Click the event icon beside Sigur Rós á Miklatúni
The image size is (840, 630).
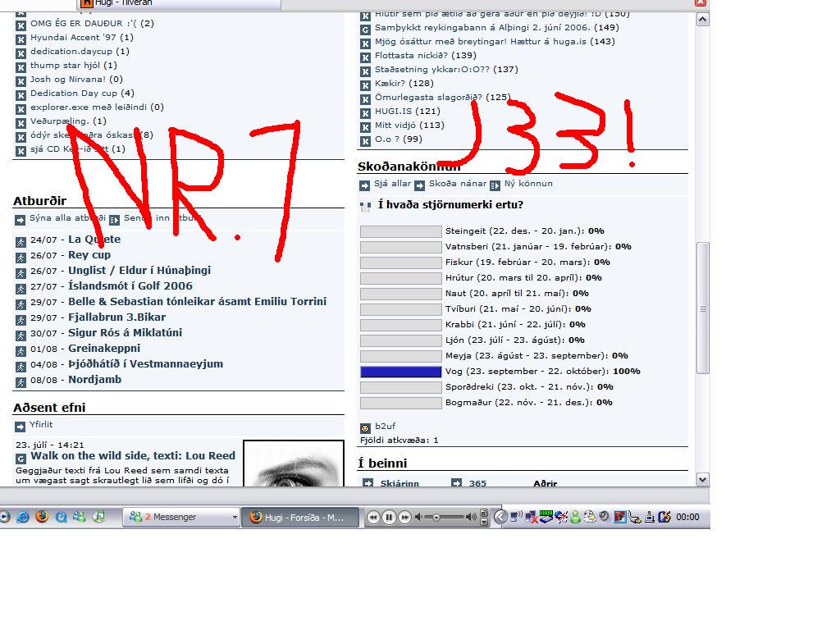[21, 335]
